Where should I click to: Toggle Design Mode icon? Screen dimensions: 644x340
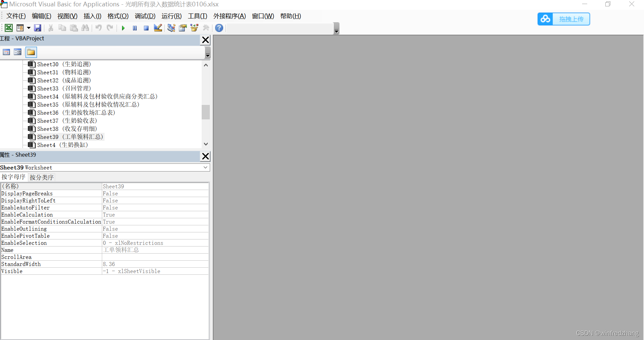coord(158,28)
